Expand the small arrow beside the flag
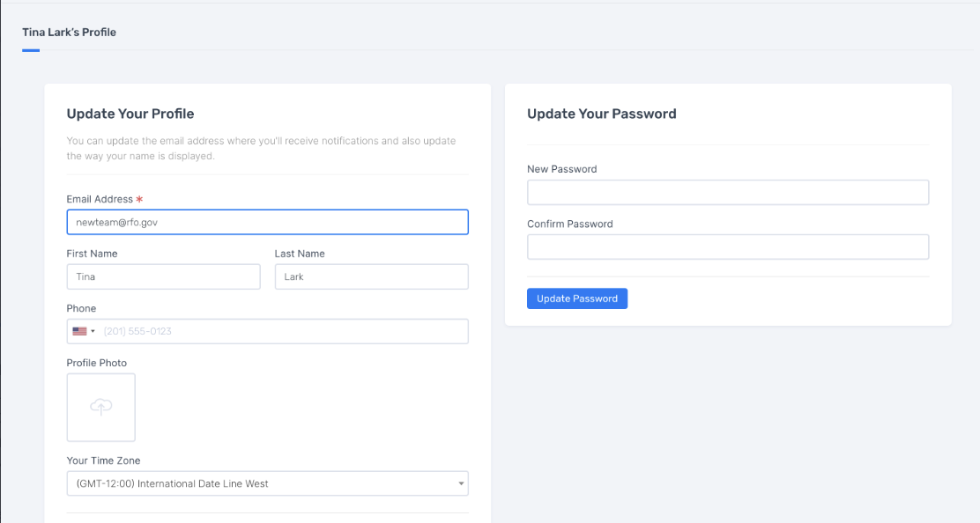The width and height of the screenshot is (980, 523). tap(93, 331)
